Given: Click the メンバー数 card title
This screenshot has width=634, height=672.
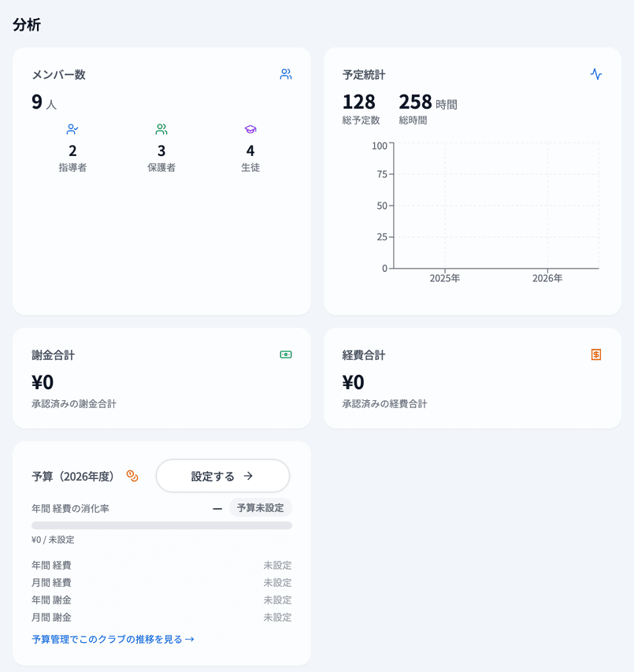Looking at the screenshot, I should (59, 75).
